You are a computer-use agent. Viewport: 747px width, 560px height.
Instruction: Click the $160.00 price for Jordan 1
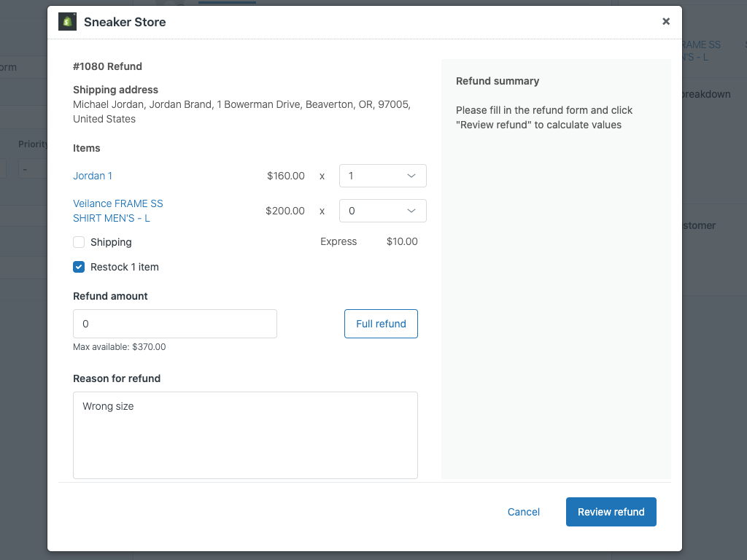pos(285,176)
